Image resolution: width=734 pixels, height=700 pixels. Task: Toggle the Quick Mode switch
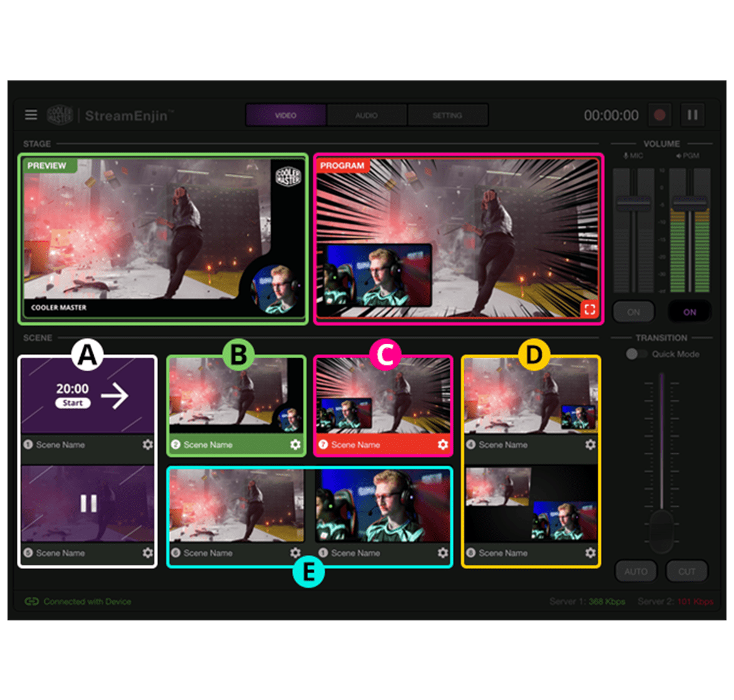click(x=637, y=354)
